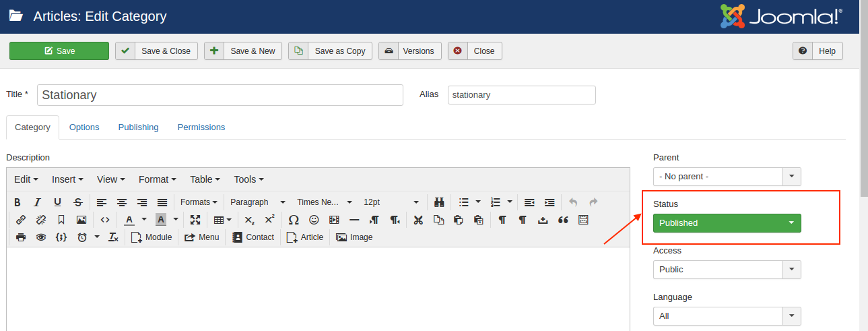868x331 pixels.
Task: Open the editor Insert menu
Action: [67, 179]
